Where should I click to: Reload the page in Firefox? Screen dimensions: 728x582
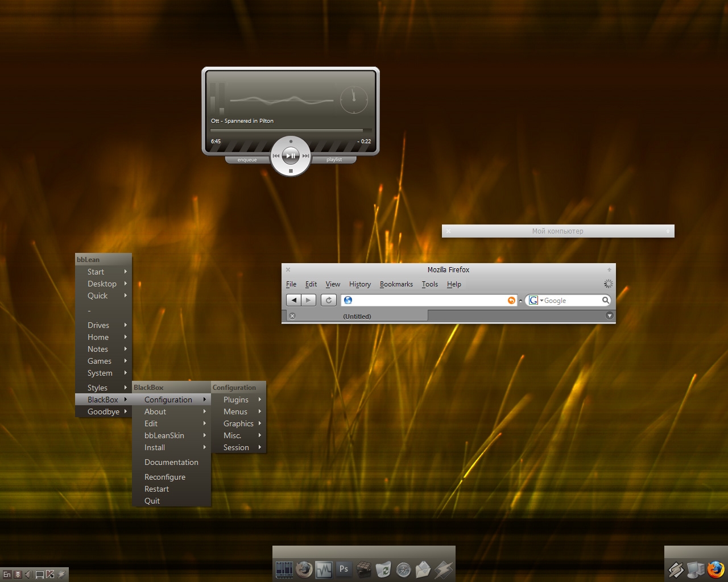tap(329, 300)
